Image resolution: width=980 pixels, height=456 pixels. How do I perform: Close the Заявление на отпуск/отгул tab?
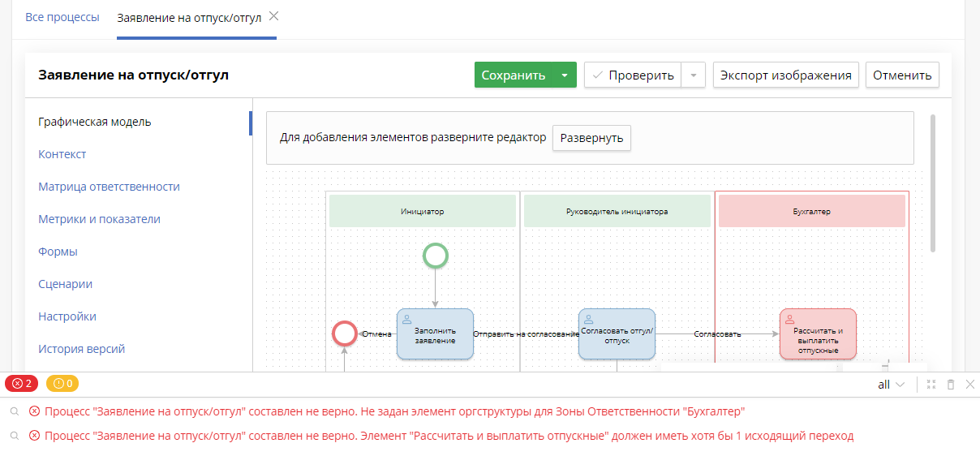(x=274, y=16)
